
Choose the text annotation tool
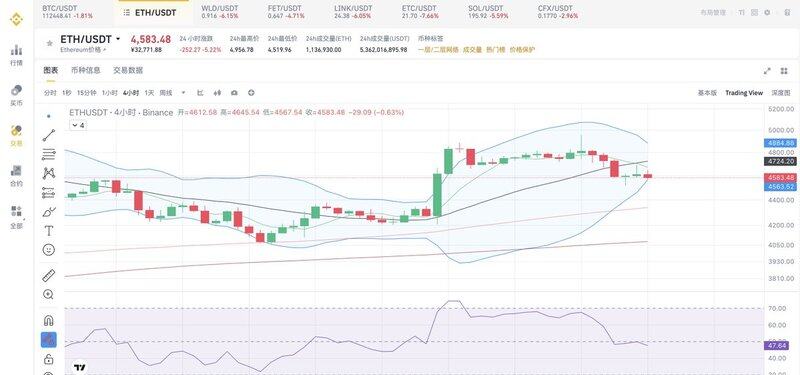[49, 231]
